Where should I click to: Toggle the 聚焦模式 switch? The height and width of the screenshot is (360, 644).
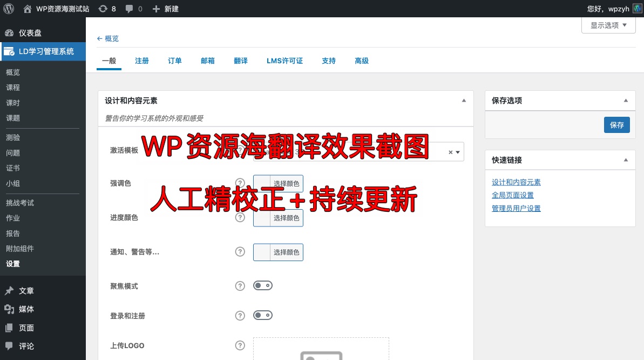click(x=263, y=285)
